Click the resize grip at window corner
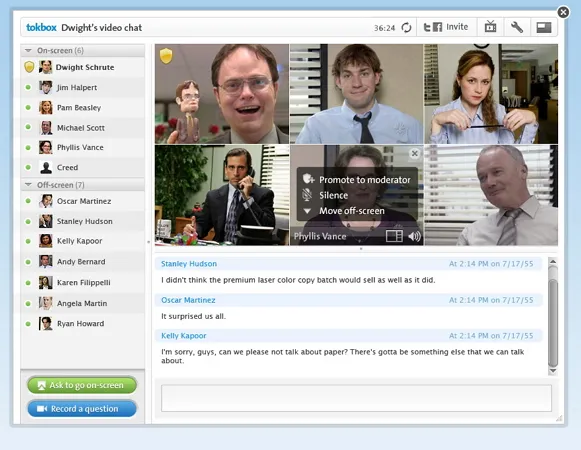This screenshot has height=450, width=581. click(559, 418)
